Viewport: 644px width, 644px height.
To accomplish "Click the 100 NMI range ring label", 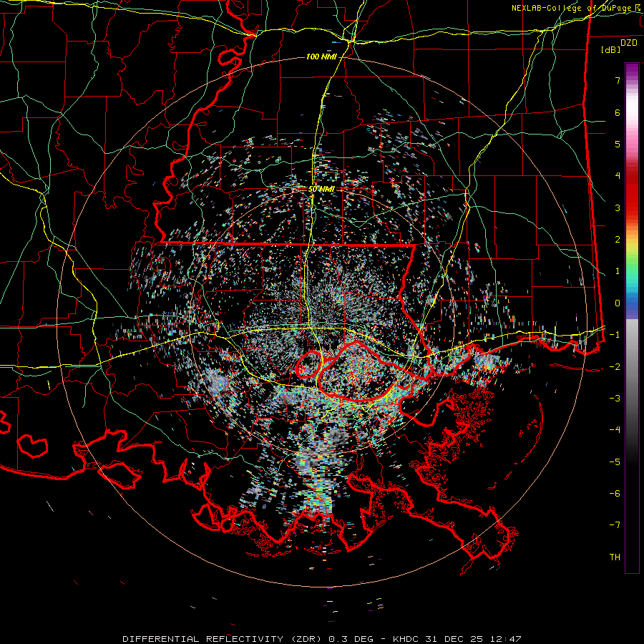I will (x=321, y=57).
